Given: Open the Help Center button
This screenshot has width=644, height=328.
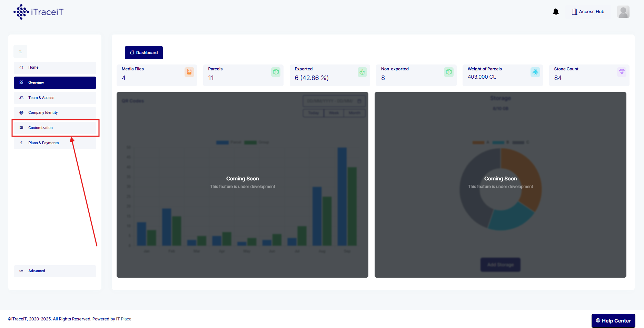Looking at the screenshot, I should coord(613,321).
